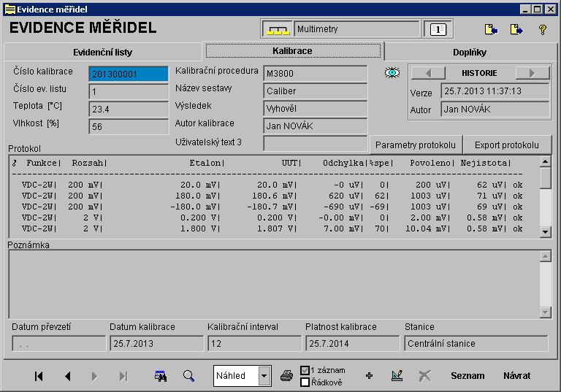
Task: Click the Multimetry category tree icon
Action: (x=277, y=29)
